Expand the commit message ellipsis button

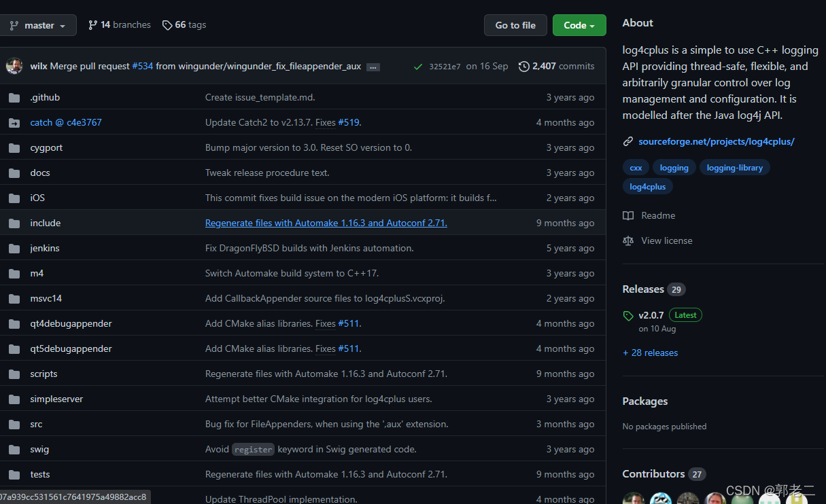click(373, 67)
